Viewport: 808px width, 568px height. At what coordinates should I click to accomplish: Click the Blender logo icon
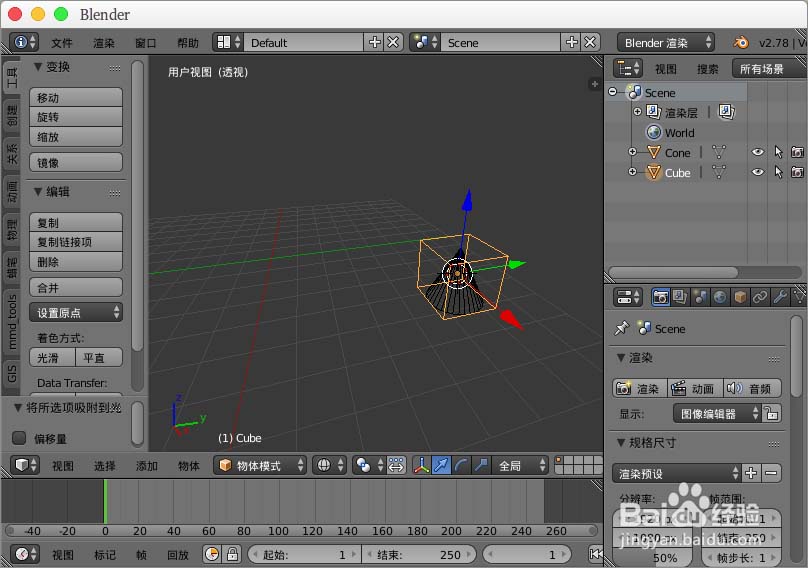click(741, 42)
